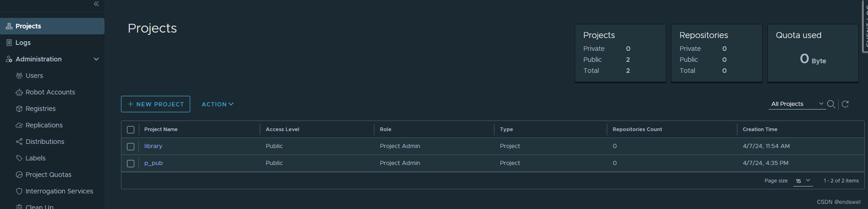Viewport: 868px width, 209px height.
Task: Open Logs in the sidebar
Action: tap(23, 43)
